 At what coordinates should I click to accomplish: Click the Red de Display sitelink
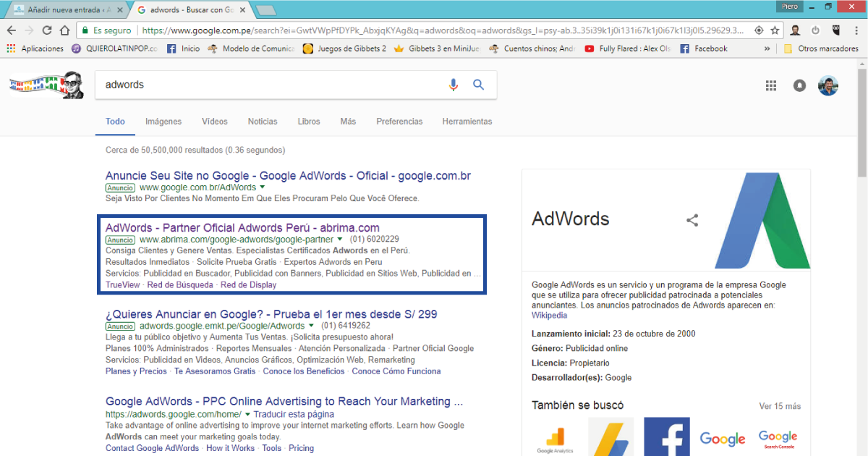click(248, 285)
